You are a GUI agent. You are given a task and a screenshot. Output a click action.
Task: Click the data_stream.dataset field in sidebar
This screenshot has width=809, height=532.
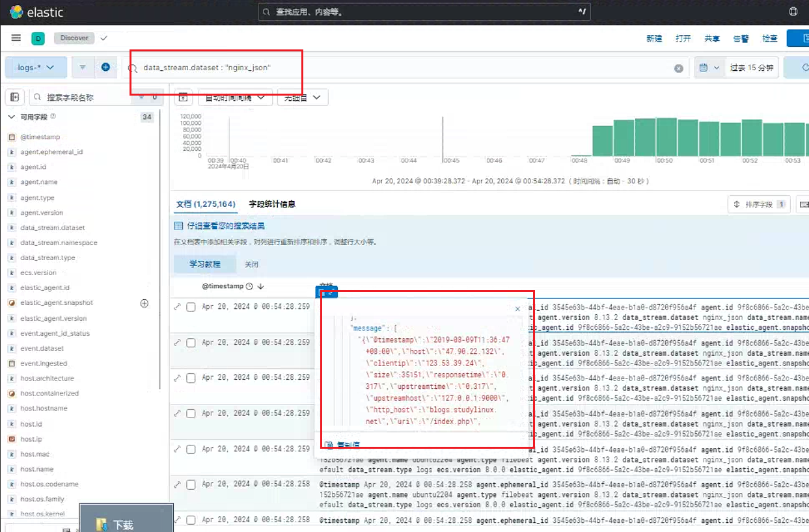53,228
